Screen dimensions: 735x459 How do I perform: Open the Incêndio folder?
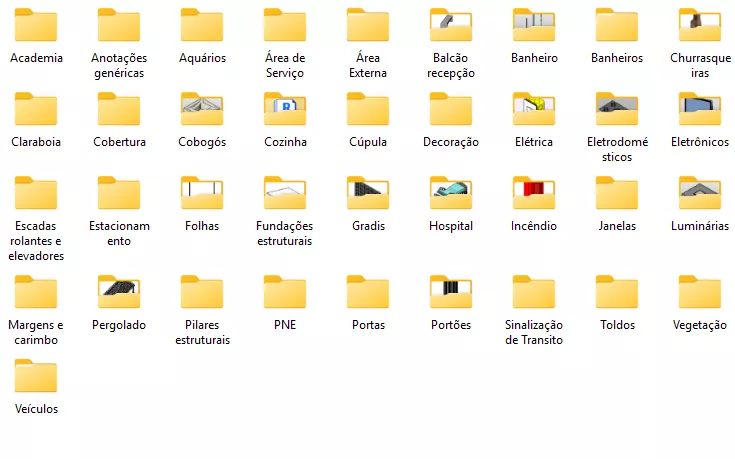tap(534, 194)
